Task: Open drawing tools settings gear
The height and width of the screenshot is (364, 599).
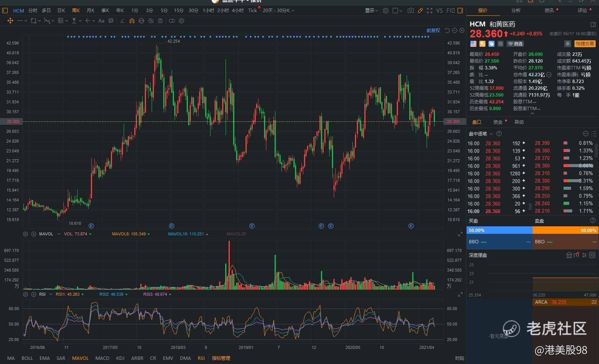Action: (181, 21)
